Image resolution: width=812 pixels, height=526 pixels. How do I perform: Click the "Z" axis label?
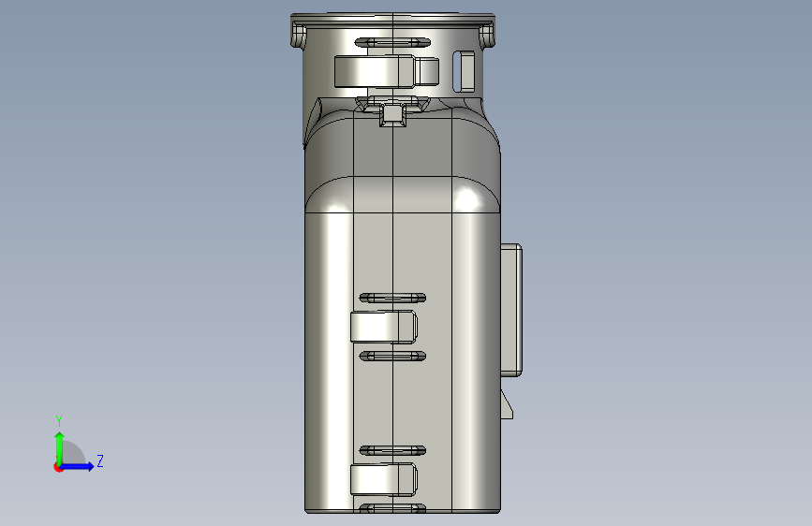(x=100, y=461)
